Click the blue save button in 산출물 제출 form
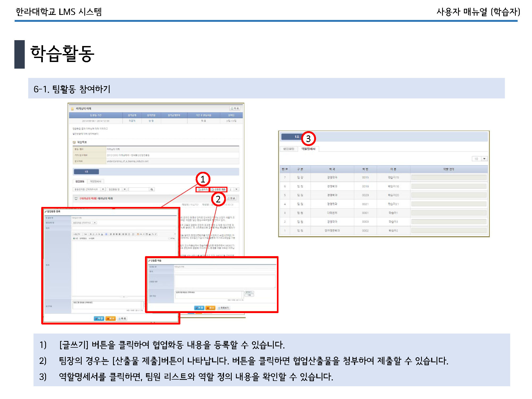Screen dimensions: 532x399 pyautogui.click(x=199, y=308)
